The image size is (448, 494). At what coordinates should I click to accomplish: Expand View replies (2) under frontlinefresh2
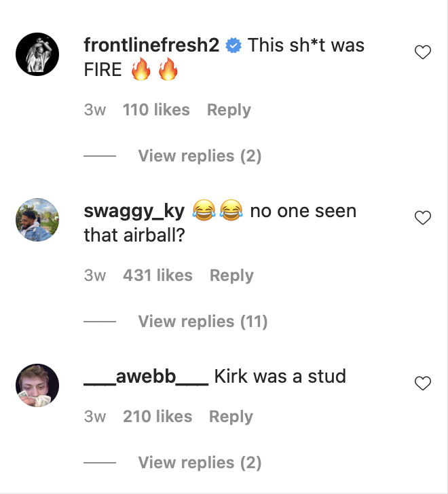[x=200, y=156]
